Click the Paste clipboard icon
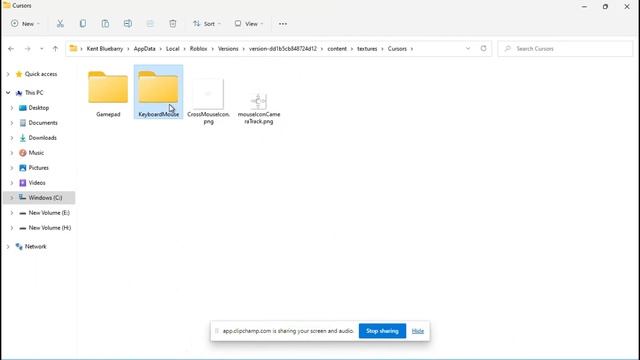 click(105, 24)
